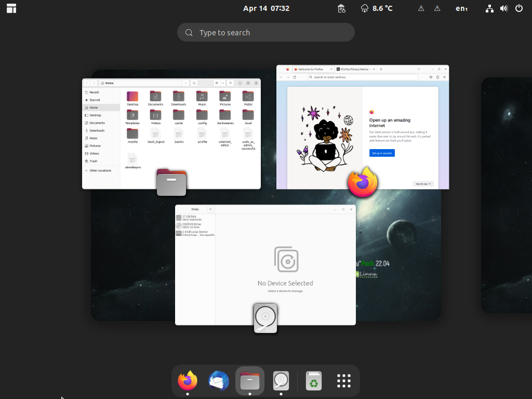Screen dimensions: 532x399
Task: Open the weather indicator showing 8.6 °C
Action: tap(377, 8)
